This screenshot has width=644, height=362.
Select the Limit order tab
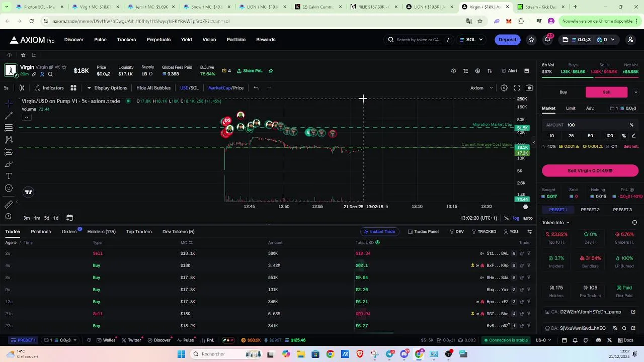click(571, 108)
